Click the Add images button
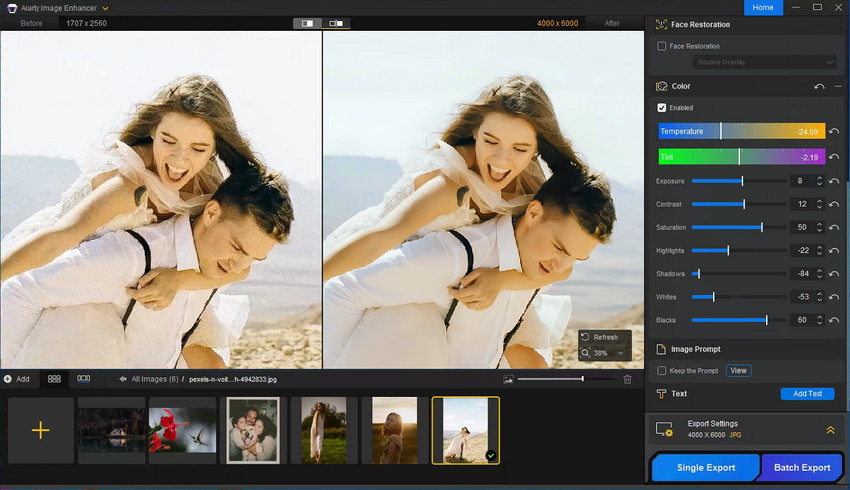This screenshot has width=850, height=490. [17, 379]
